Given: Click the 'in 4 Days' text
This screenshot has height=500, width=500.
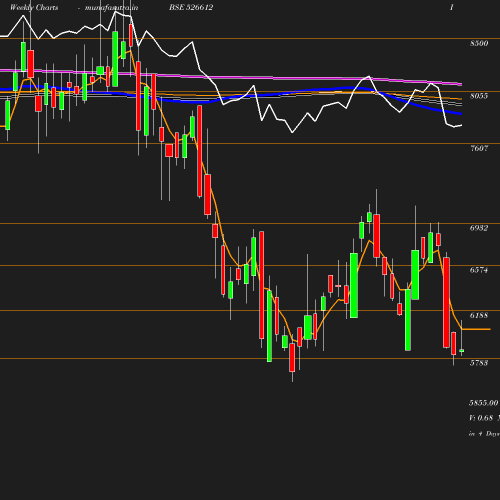Looking at the screenshot, I should tap(484, 434).
